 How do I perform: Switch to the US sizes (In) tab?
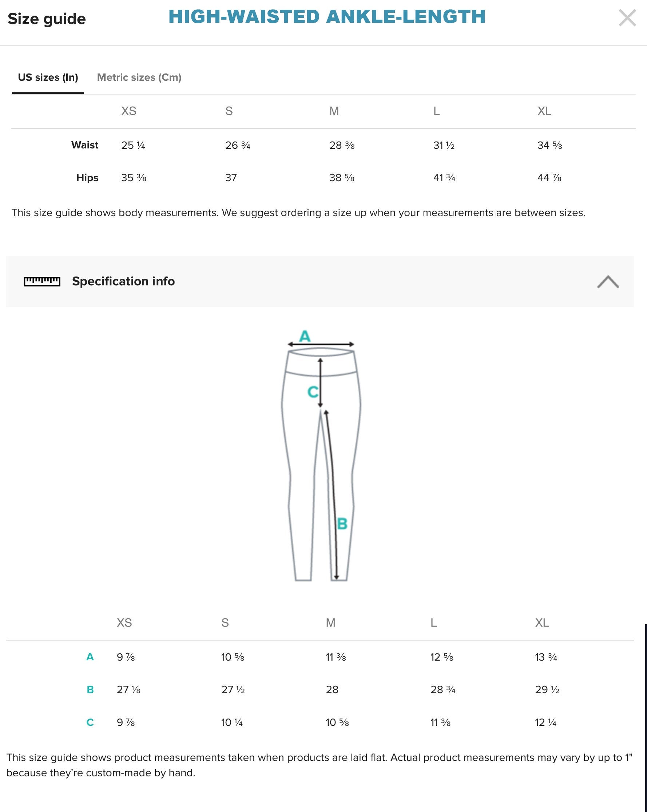(48, 77)
